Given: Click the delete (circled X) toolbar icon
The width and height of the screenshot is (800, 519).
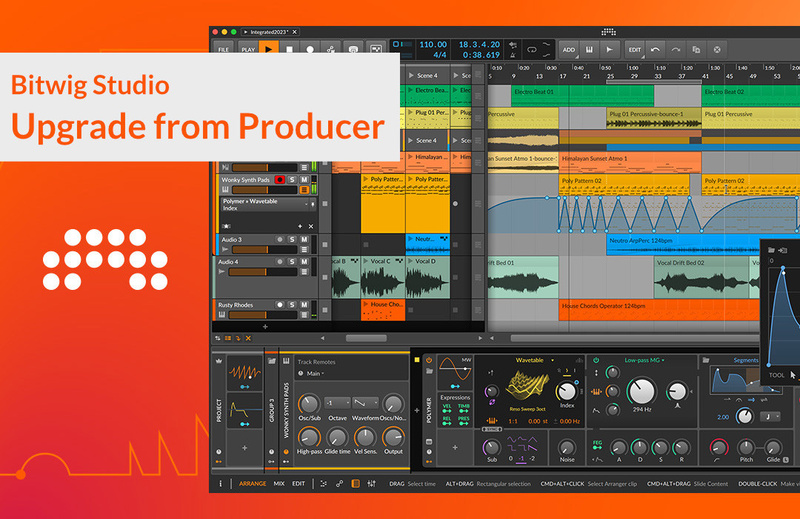Looking at the screenshot, I should coord(717,50).
